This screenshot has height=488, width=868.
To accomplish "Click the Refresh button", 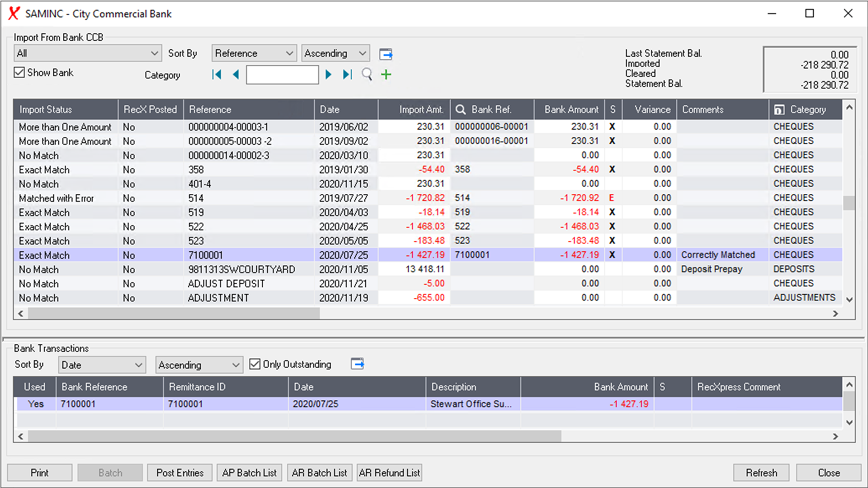I will [761, 473].
